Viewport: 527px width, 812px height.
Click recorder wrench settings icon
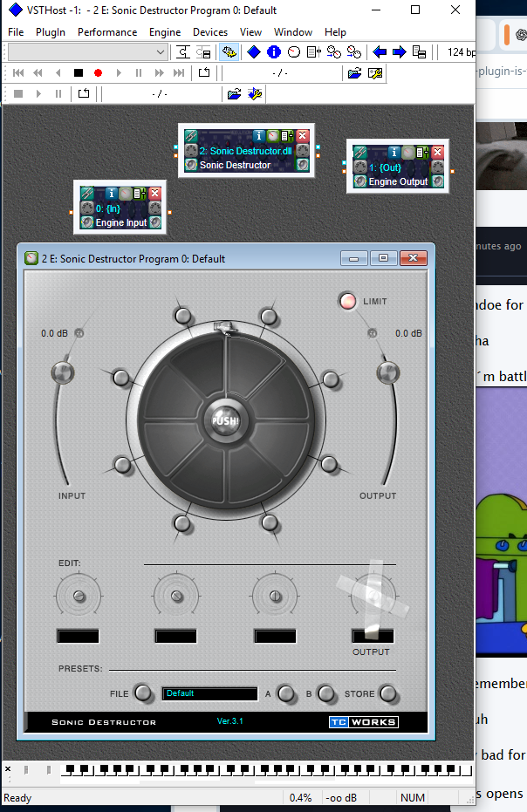coord(255,93)
